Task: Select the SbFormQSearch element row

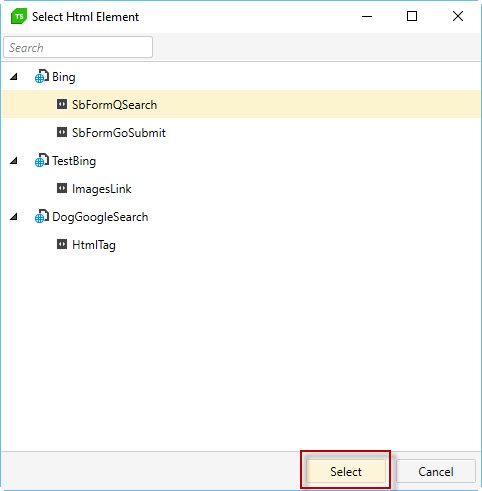Action: coord(241,104)
